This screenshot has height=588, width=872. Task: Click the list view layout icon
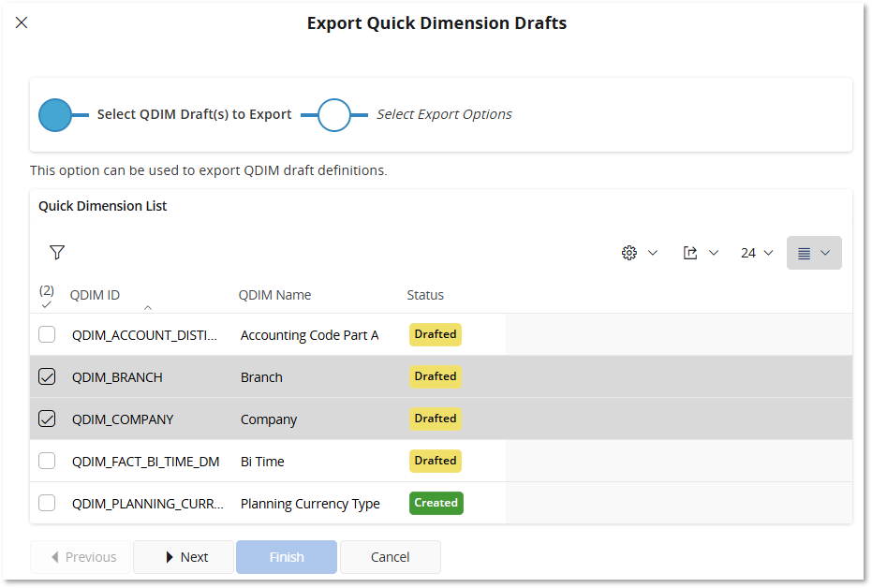pyautogui.click(x=805, y=254)
